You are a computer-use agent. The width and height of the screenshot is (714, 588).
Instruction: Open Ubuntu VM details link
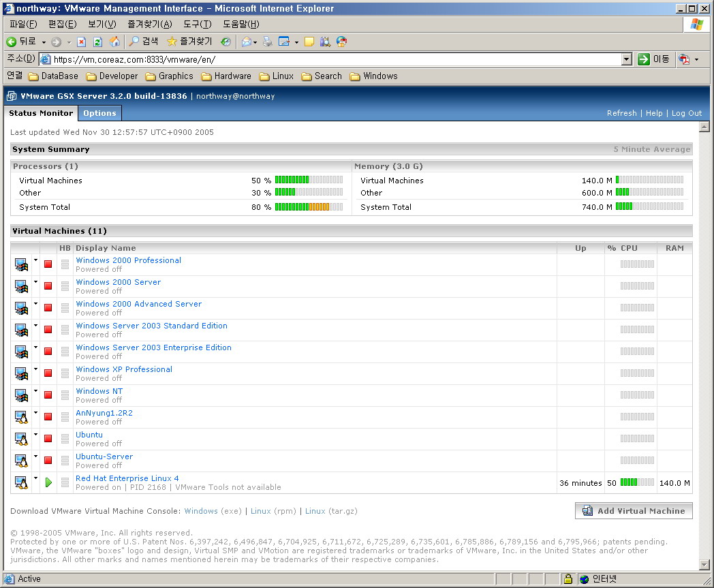tap(89, 435)
